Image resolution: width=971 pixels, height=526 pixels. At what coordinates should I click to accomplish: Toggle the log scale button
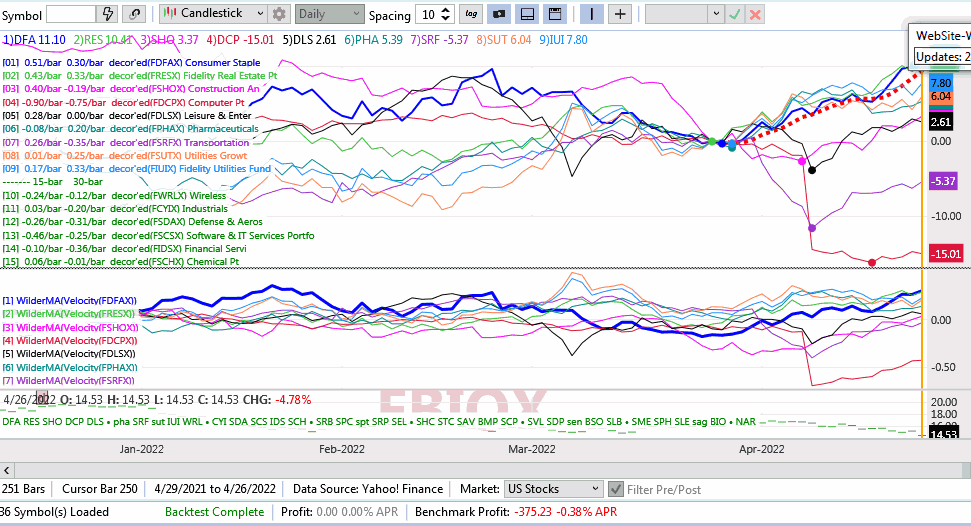[x=471, y=14]
